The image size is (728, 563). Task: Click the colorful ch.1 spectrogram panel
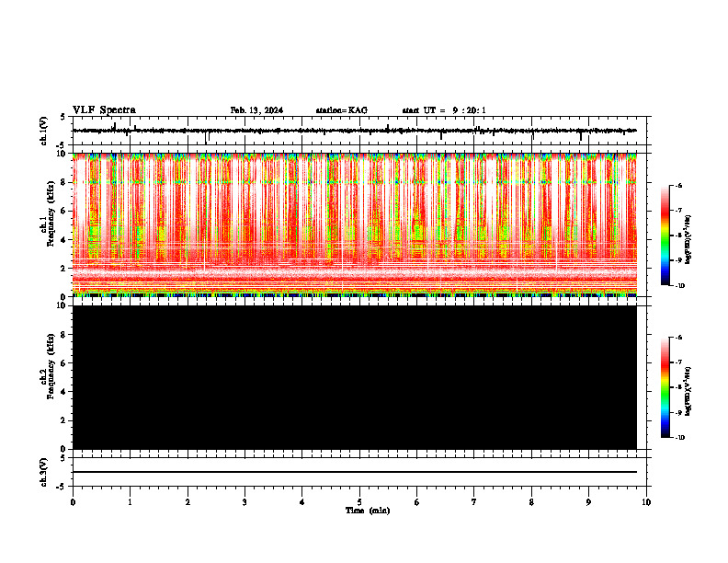click(x=355, y=224)
